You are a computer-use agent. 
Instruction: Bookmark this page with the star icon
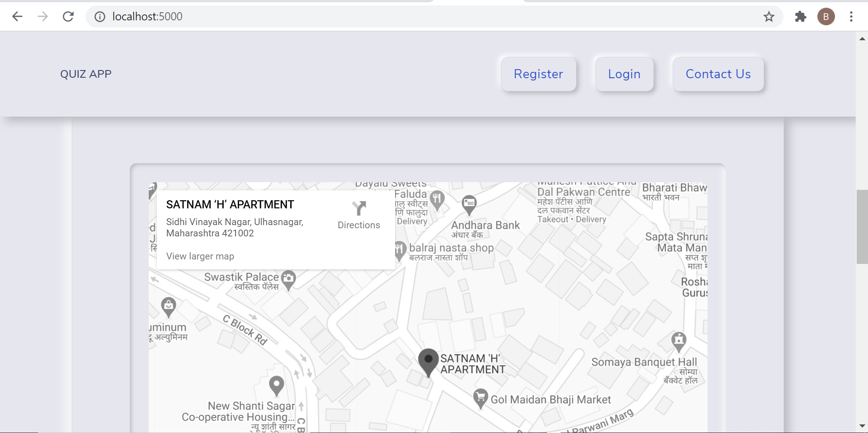tap(769, 16)
